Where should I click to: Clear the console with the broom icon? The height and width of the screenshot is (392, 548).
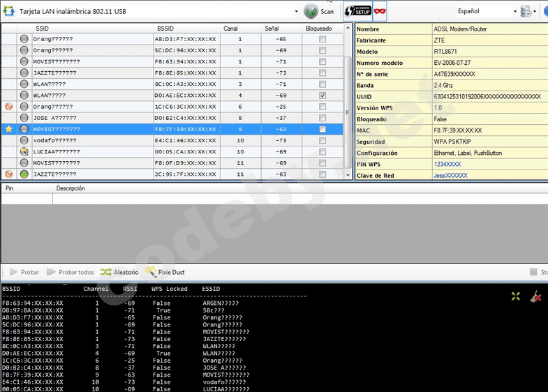(535, 296)
